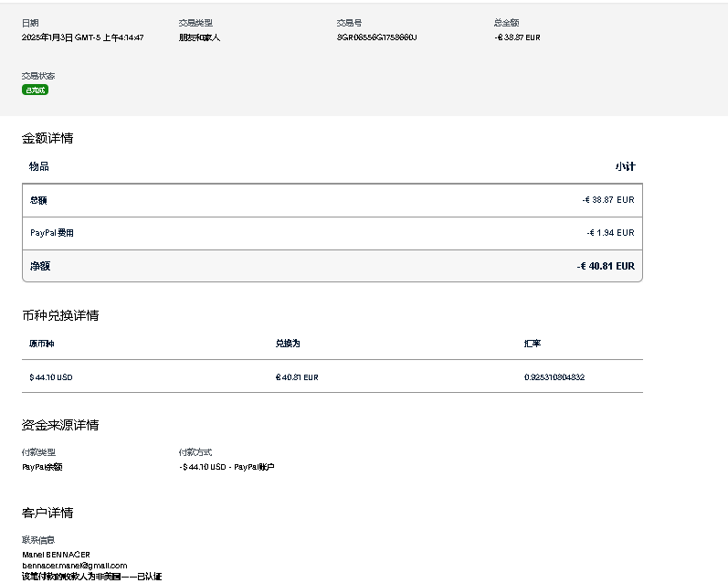Image resolution: width=728 pixels, height=583 pixels.
Task: Click the customer name Manel BENNACER
Action: pyautogui.click(x=56, y=555)
